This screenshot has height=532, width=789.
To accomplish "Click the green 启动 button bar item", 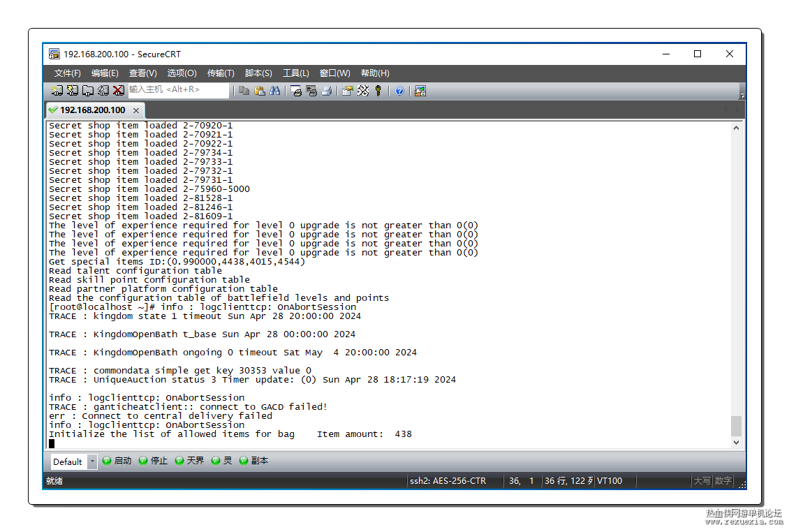I will click(117, 461).
